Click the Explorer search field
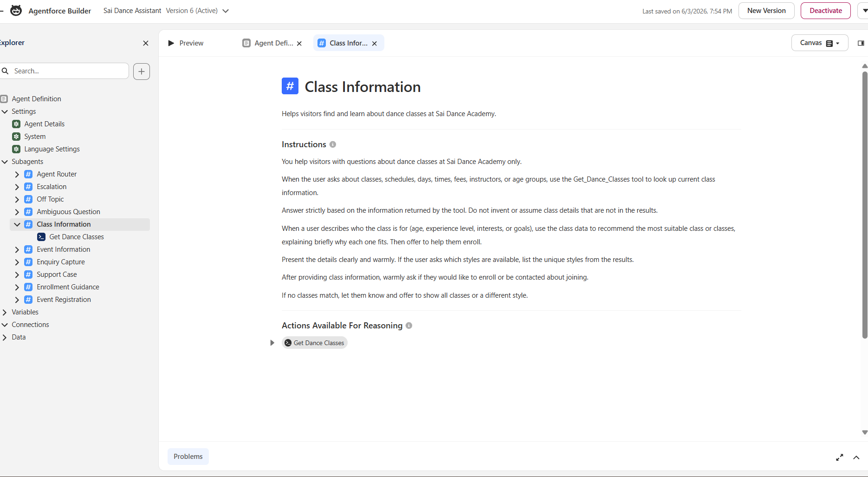The height and width of the screenshot is (477, 868). (x=65, y=71)
